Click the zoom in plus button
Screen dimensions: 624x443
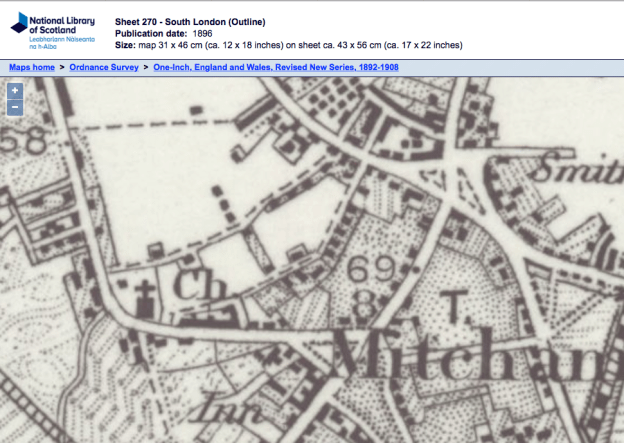15,91
